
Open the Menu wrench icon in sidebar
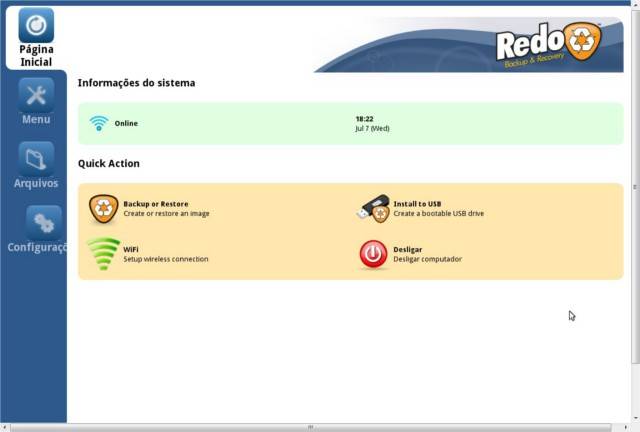click(36, 95)
